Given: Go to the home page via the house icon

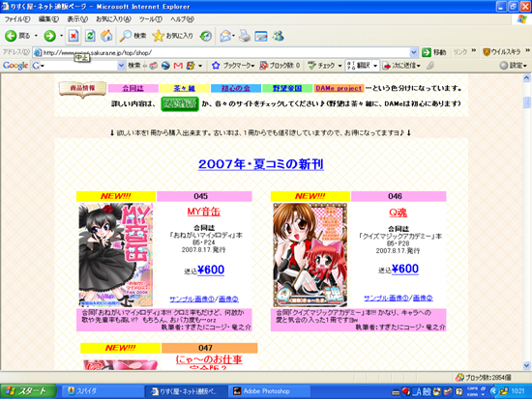Looking at the screenshot, I should point(106,36).
